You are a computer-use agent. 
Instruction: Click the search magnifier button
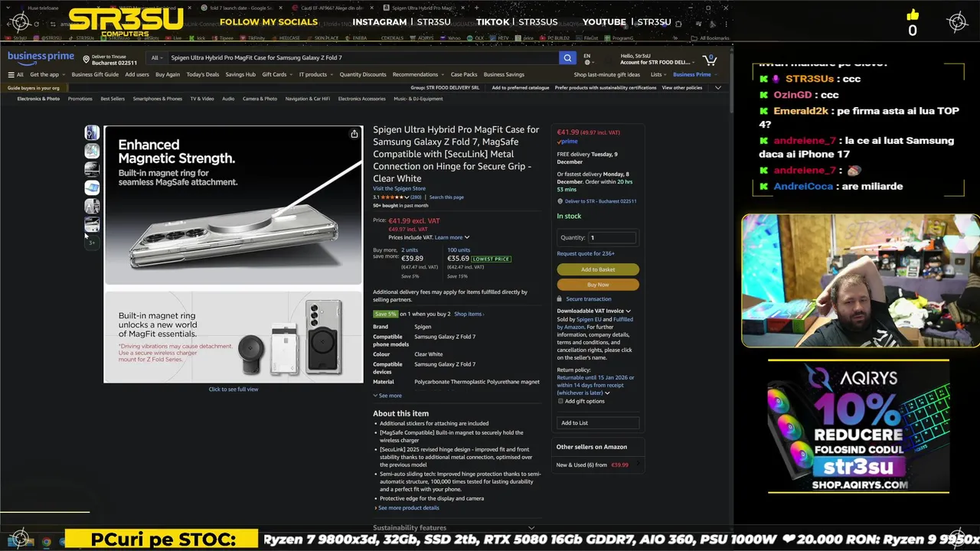pos(567,57)
